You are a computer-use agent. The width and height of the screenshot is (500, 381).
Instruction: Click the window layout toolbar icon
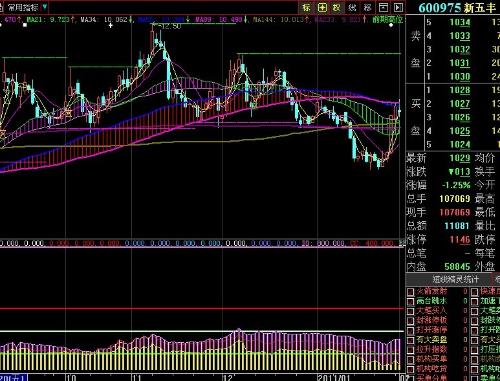(383, 7)
